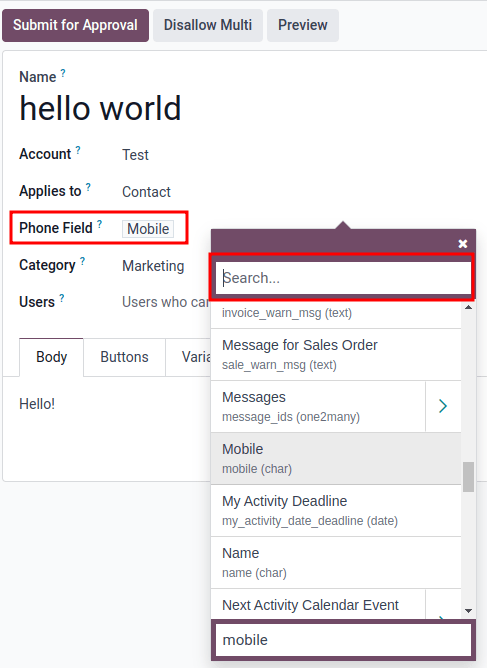
Task: Choose the 'Name' field row
Action: point(336,562)
